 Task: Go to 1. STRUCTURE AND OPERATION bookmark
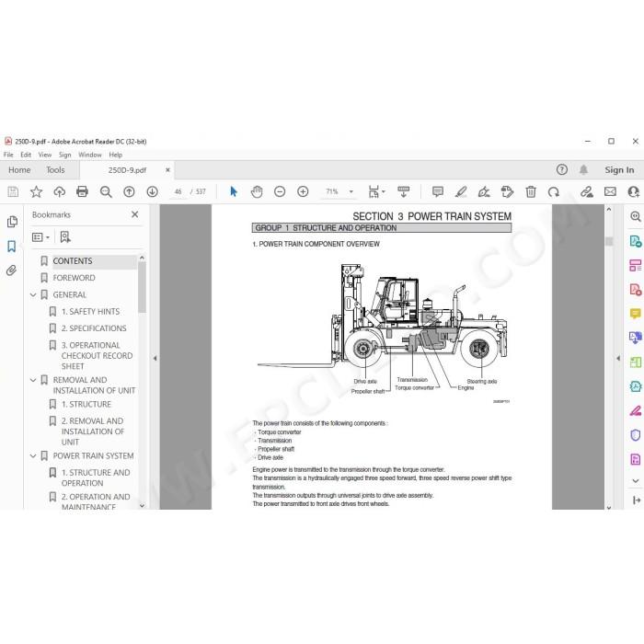pyautogui.click(x=96, y=478)
